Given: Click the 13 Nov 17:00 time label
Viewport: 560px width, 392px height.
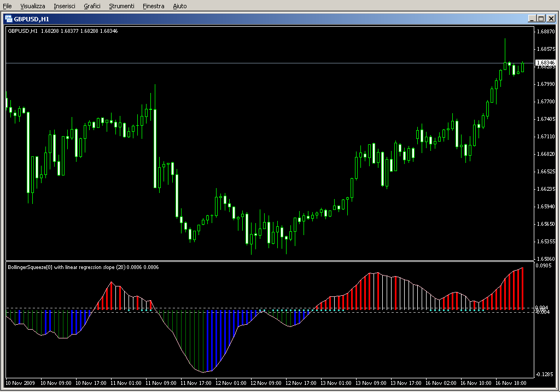Looking at the screenshot, I should pyautogui.click(x=406, y=383).
